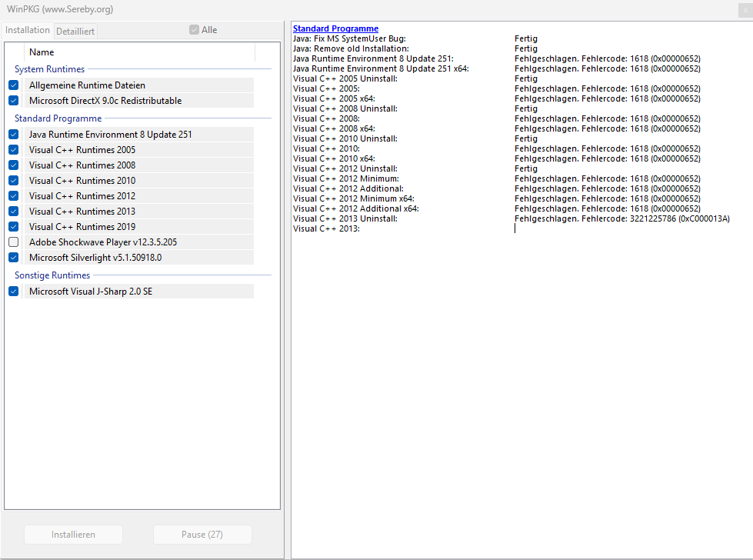
Task: Select Visual C++ Runtimes 2013 row
Action: click(138, 212)
